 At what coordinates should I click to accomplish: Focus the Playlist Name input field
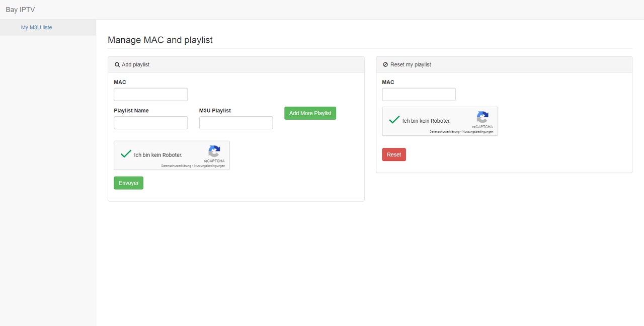pos(150,123)
